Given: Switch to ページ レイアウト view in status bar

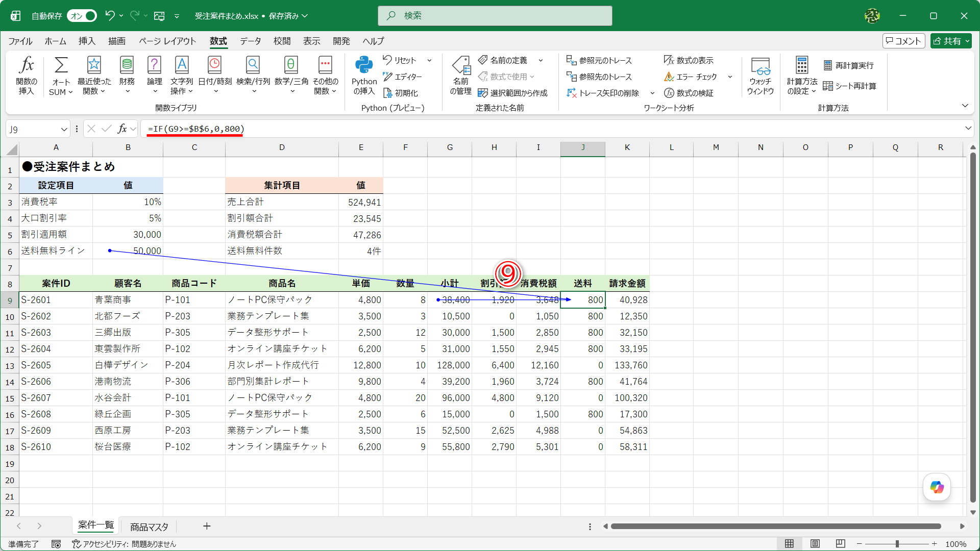Looking at the screenshot, I should 815,544.
